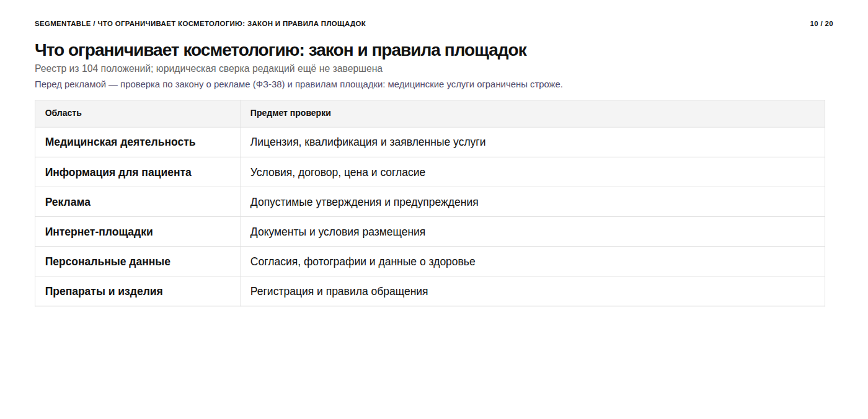Select the 'Препараты и изделия' cell
868x419 pixels.
(x=138, y=291)
